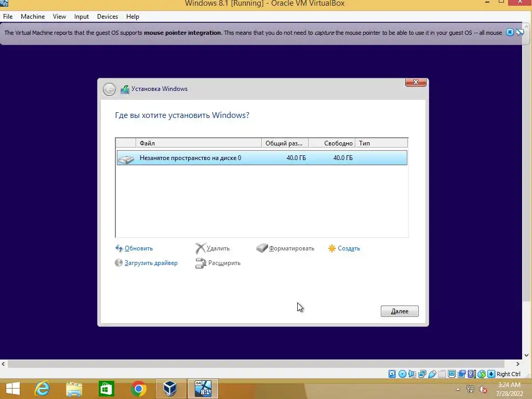Click VirtualBox CPU virtualization indicator
Viewport: 532px width, 399px height.
(x=472, y=374)
